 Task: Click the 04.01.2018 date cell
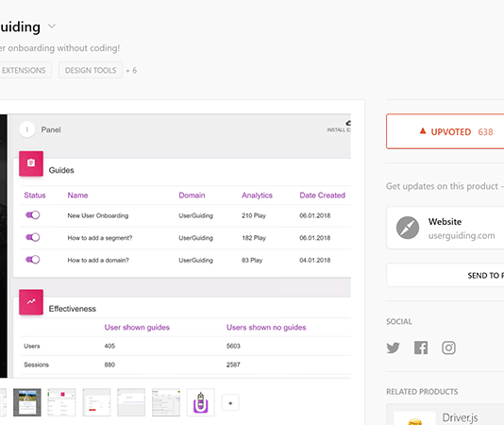(x=315, y=260)
